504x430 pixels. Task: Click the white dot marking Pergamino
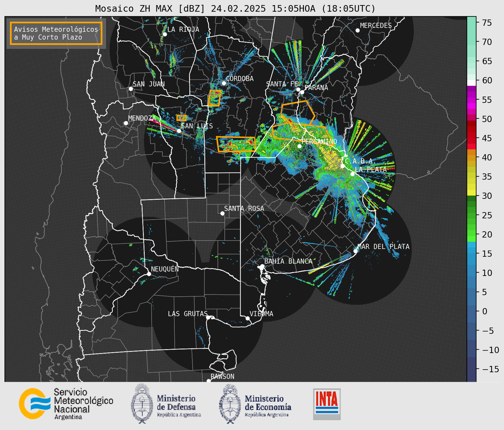tap(299, 146)
